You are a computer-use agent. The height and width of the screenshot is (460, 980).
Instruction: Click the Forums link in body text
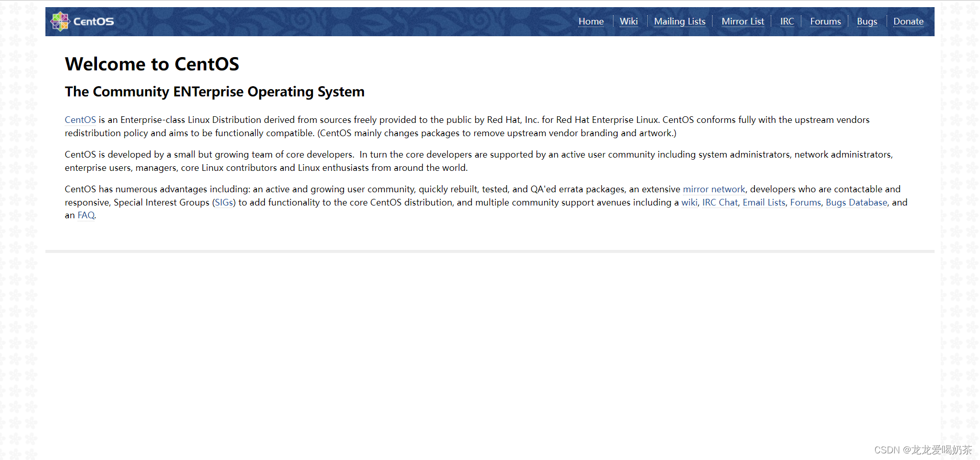click(805, 202)
